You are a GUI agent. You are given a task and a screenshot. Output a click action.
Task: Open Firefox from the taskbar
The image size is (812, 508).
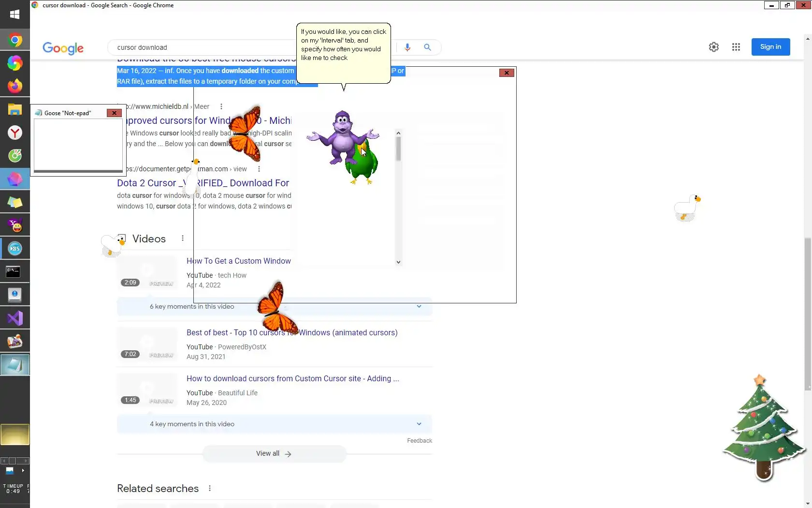(14, 86)
